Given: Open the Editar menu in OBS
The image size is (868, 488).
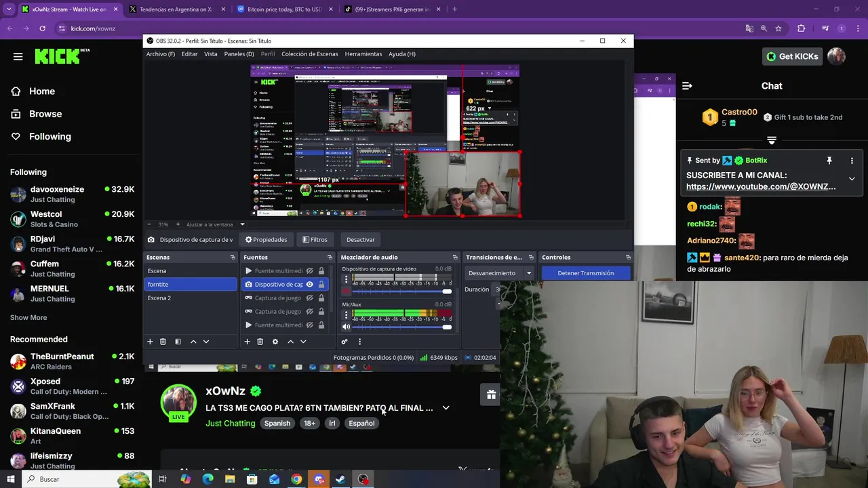Looking at the screenshot, I should (189, 54).
